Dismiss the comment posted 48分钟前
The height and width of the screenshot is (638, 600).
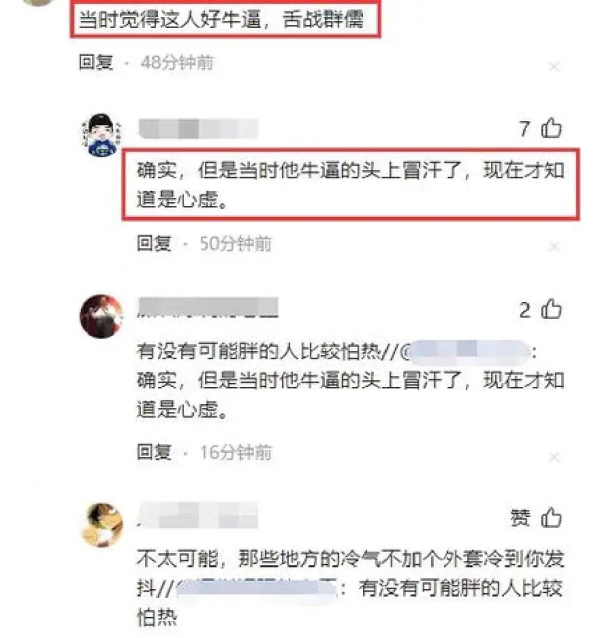(x=554, y=67)
